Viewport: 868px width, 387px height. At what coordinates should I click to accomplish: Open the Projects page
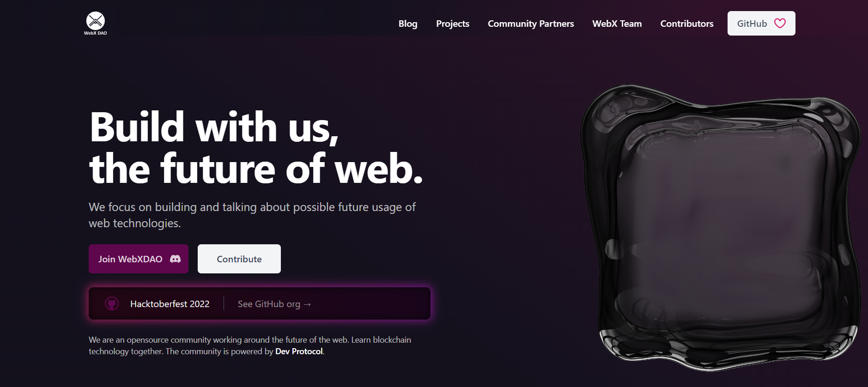pyautogui.click(x=453, y=24)
